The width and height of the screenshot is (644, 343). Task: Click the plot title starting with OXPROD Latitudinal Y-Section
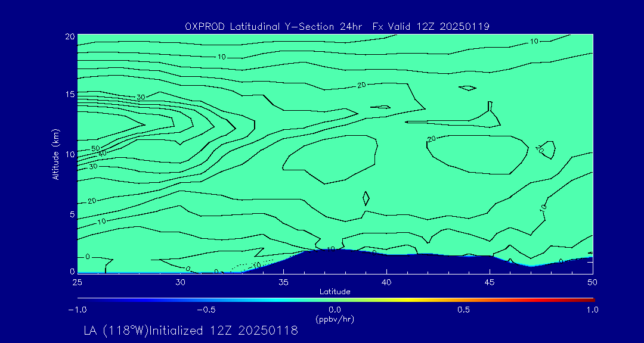[x=337, y=27]
